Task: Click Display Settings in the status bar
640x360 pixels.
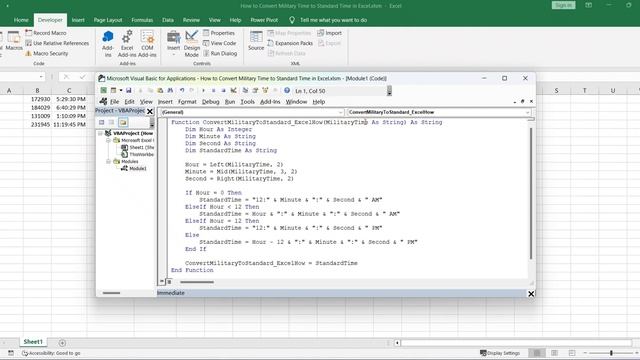Action: click(x=500, y=353)
